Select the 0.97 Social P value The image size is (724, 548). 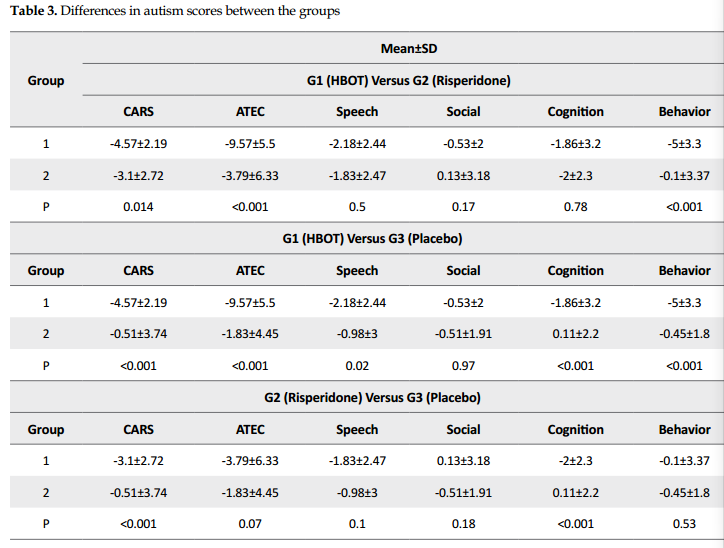pyautogui.click(x=463, y=366)
